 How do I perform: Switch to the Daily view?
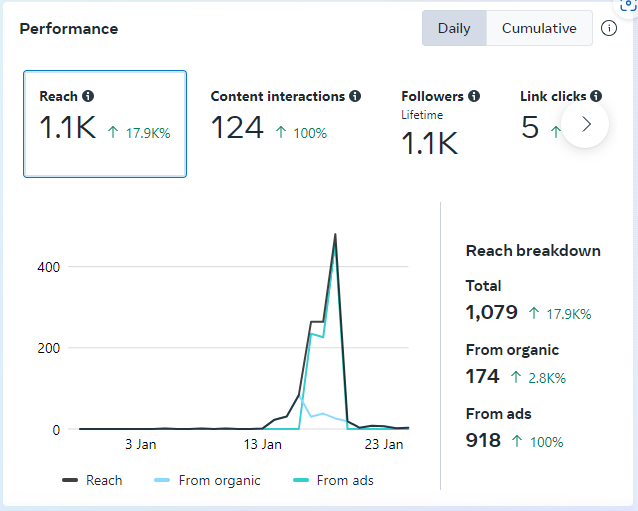(454, 28)
